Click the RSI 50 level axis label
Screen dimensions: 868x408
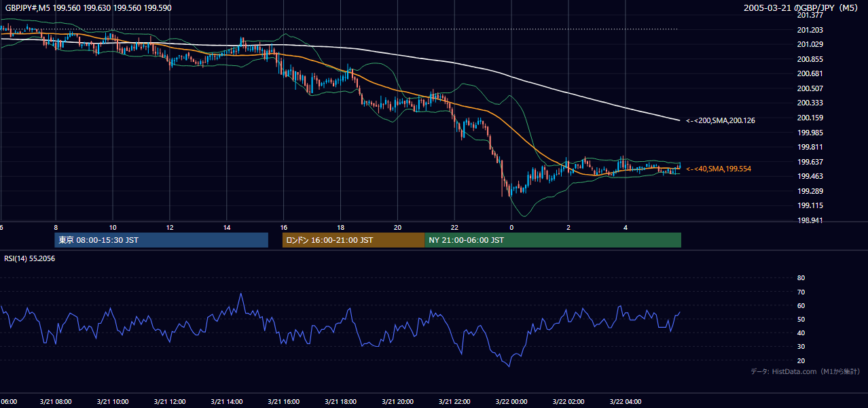click(801, 319)
